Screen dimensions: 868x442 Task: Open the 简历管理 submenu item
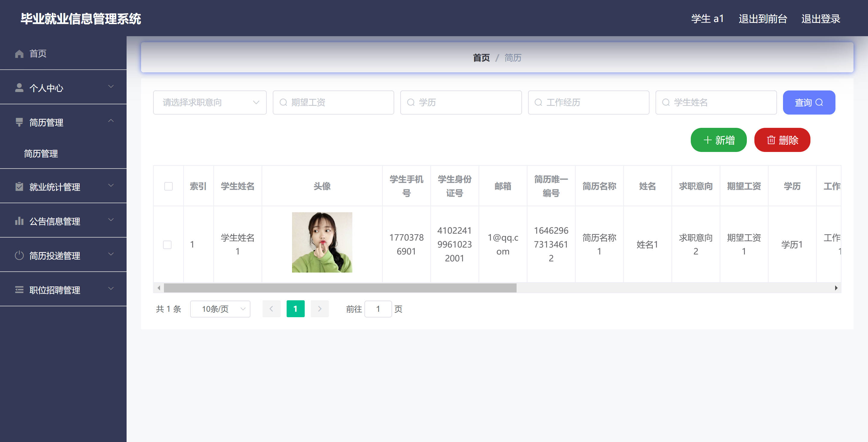point(41,154)
